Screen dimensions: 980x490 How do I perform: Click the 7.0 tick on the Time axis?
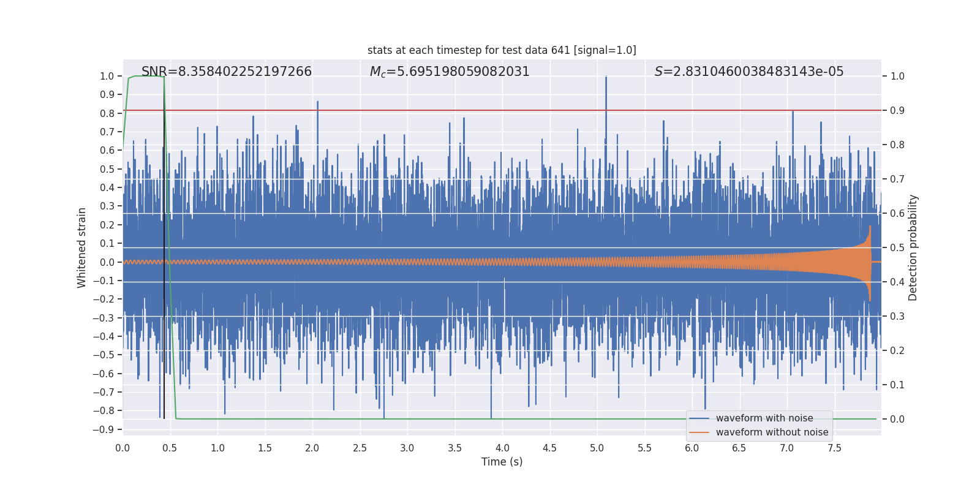pos(787,448)
